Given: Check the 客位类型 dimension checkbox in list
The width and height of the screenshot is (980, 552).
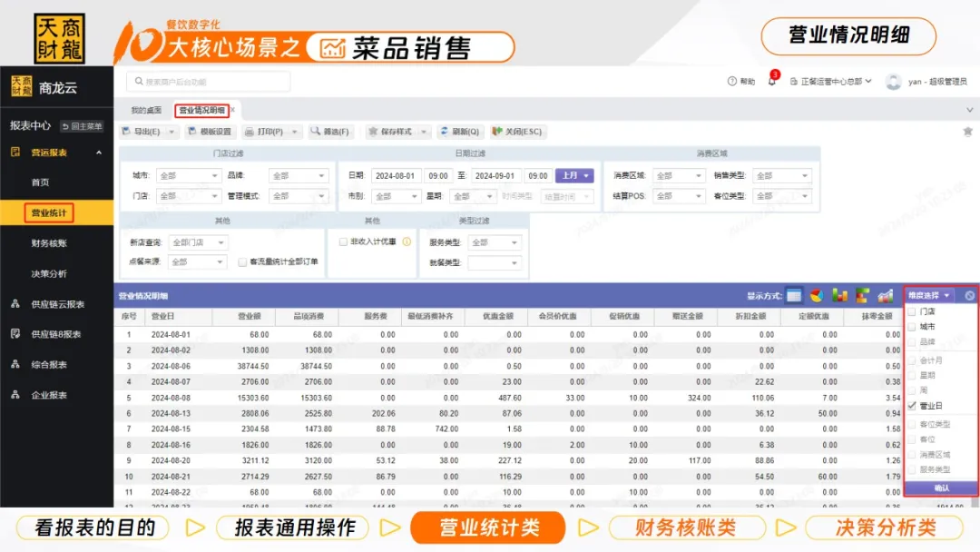Looking at the screenshot, I should pos(912,424).
